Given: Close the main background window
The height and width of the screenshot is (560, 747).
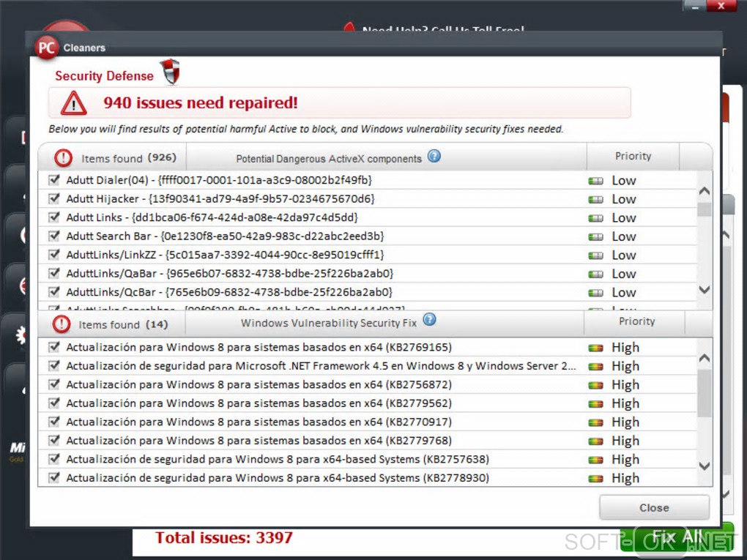Looking at the screenshot, I should (721, 6).
